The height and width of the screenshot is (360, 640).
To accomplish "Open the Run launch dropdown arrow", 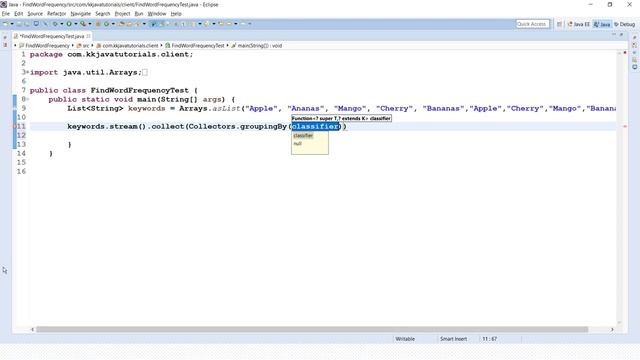I will tap(76, 24).
